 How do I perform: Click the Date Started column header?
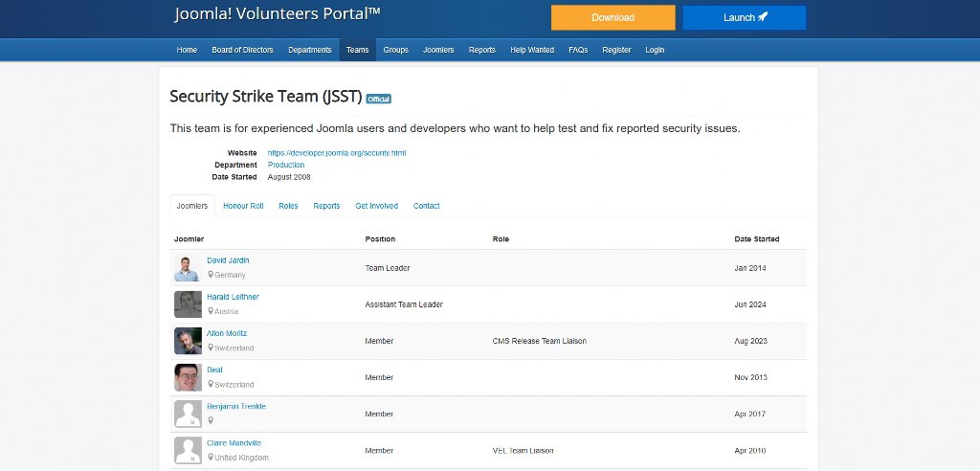(757, 239)
